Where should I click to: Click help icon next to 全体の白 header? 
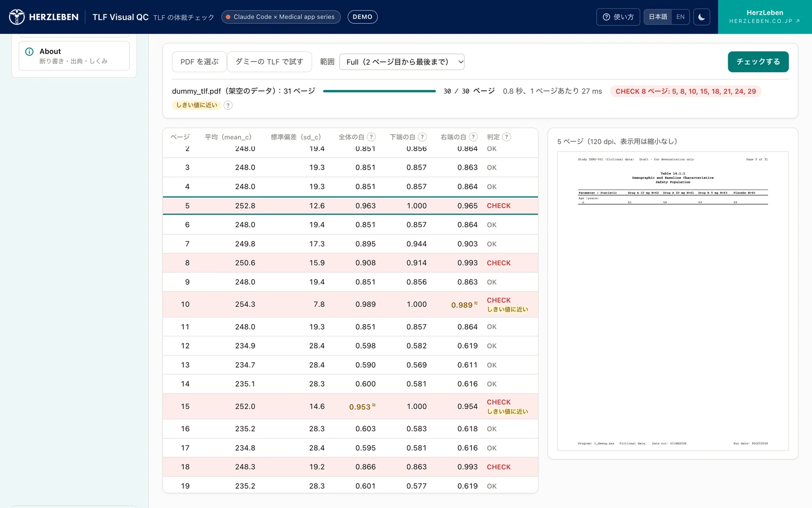[x=371, y=137]
